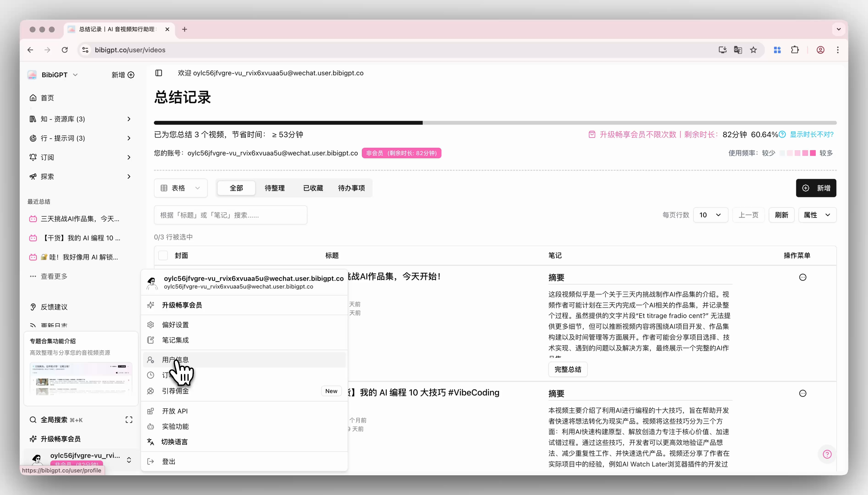Choose 偏好设置 in account menu
Screen dimensions: 868x495
click(244, 325)
